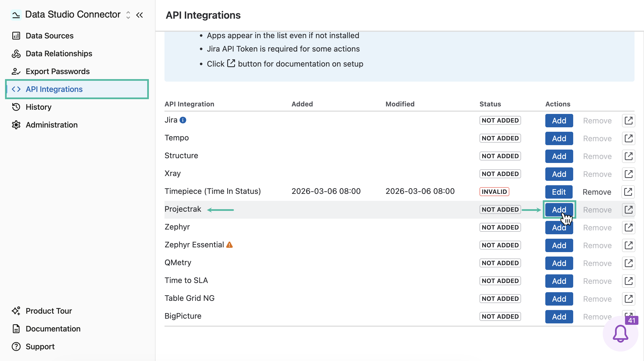
Task: Remove the Timepiece integration
Action: tap(597, 192)
